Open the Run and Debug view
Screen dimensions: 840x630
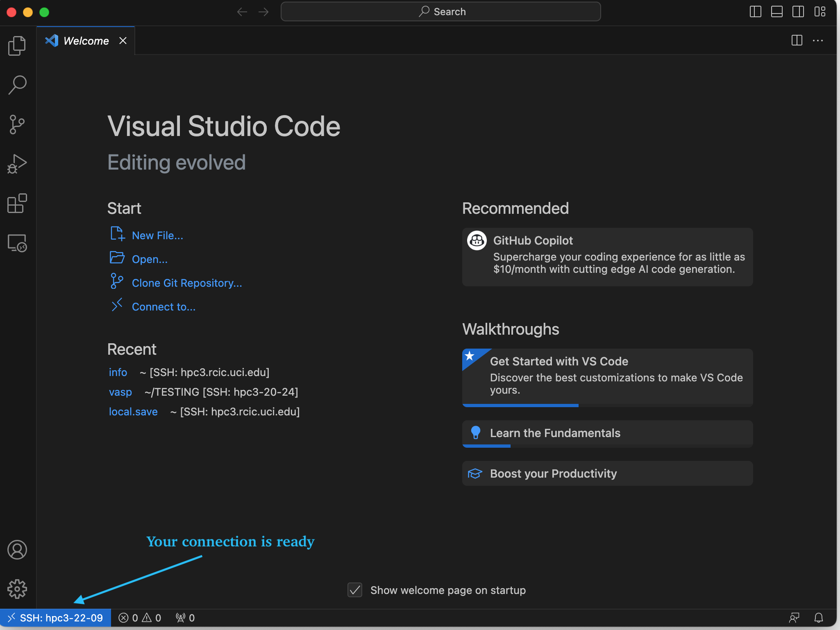tap(17, 164)
